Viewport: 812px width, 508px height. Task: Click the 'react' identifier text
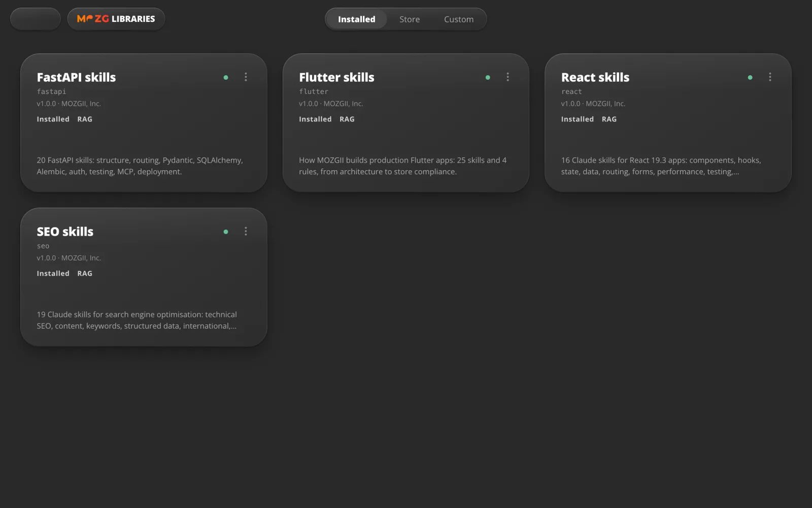pos(571,91)
